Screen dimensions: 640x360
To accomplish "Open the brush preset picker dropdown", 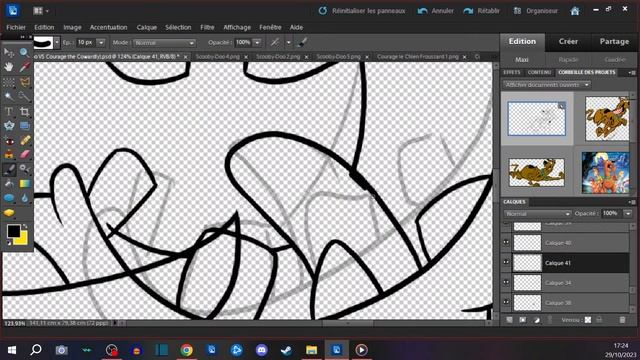I will 57,42.
